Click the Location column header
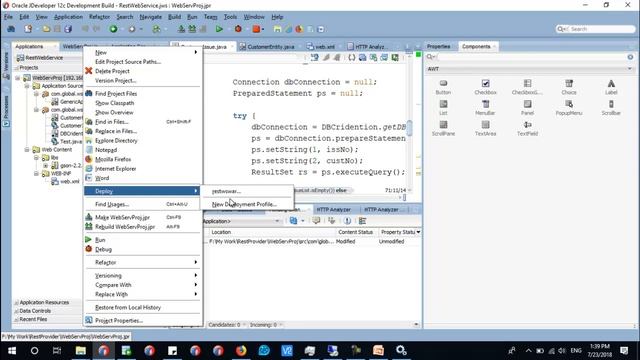Viewport: 640px width, 360px height. click(271, 232)
